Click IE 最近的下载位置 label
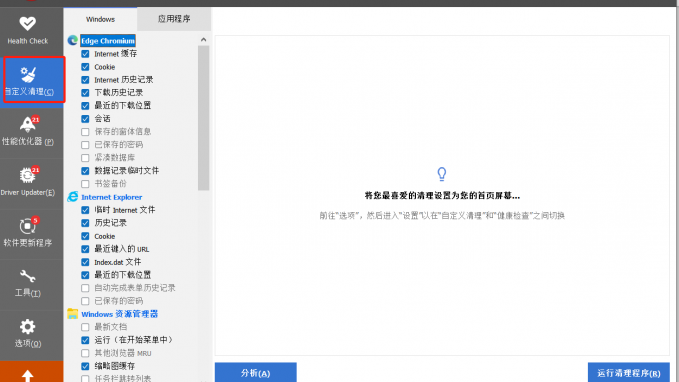 (123, 275)
